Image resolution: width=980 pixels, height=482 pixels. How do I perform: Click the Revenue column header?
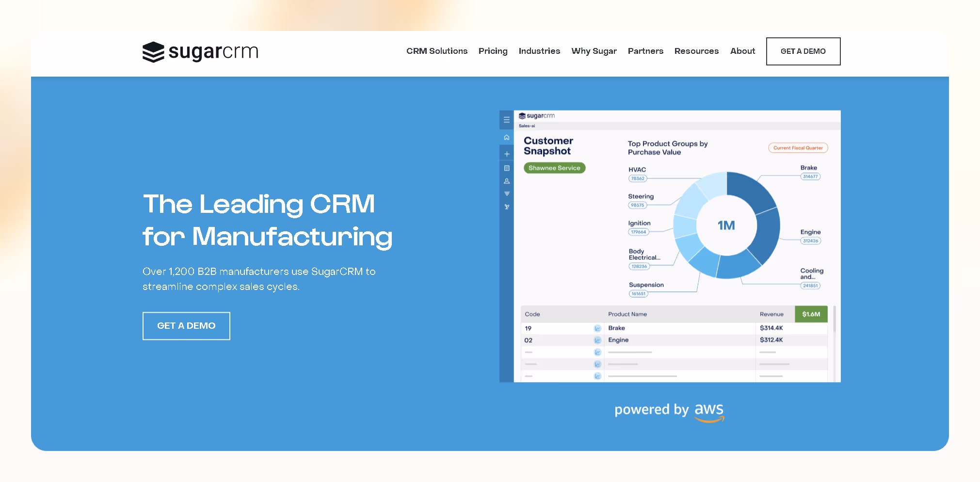pyautogui.click(x=771, y=314)
